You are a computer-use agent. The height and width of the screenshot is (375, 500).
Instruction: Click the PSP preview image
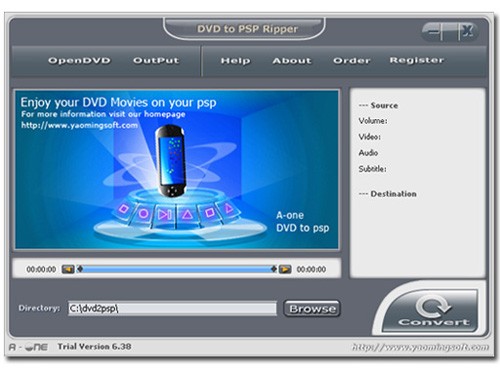point(177,169)
